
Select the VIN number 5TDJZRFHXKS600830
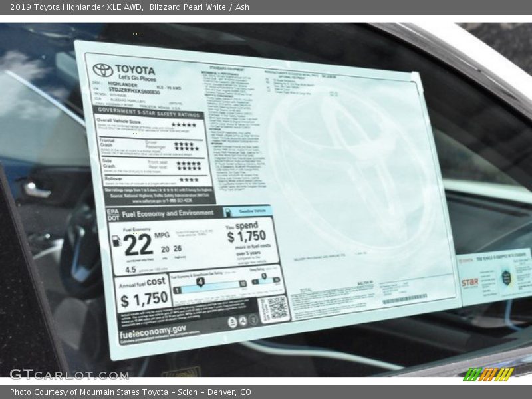point(134,90)
